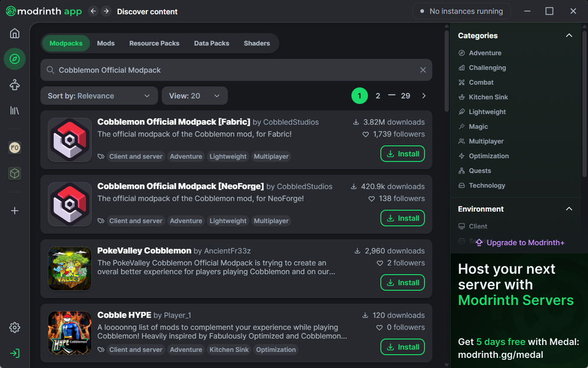The width and height of the screenshot is (588, 368).
Task: Switch to the Shaders tab
Action: click(256, 43)
